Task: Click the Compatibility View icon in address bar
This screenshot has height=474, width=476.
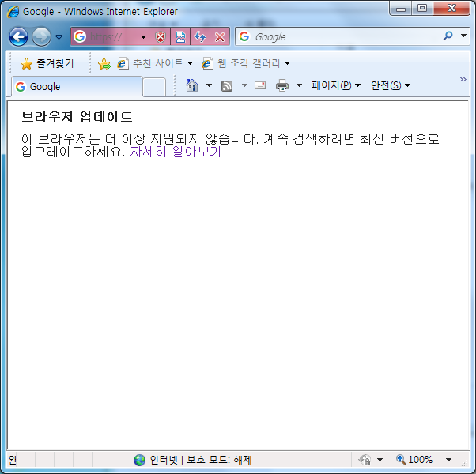Action: (x=181, y=37)
